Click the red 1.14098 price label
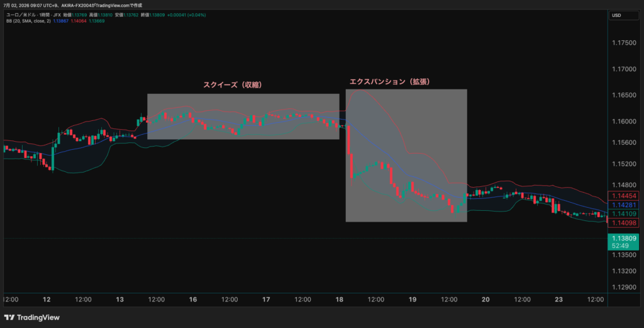The image size is (644, 328). click(623, 223)
